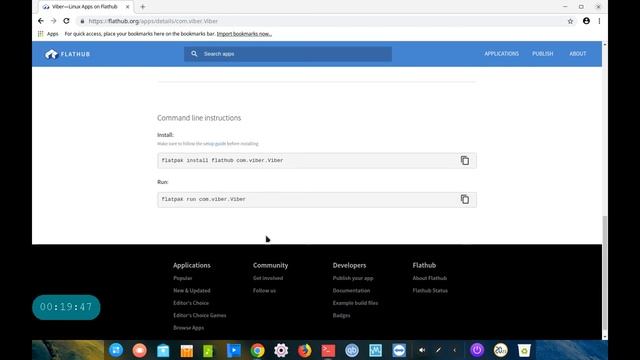Open the trash icon in the dock

tap(524, 350)
